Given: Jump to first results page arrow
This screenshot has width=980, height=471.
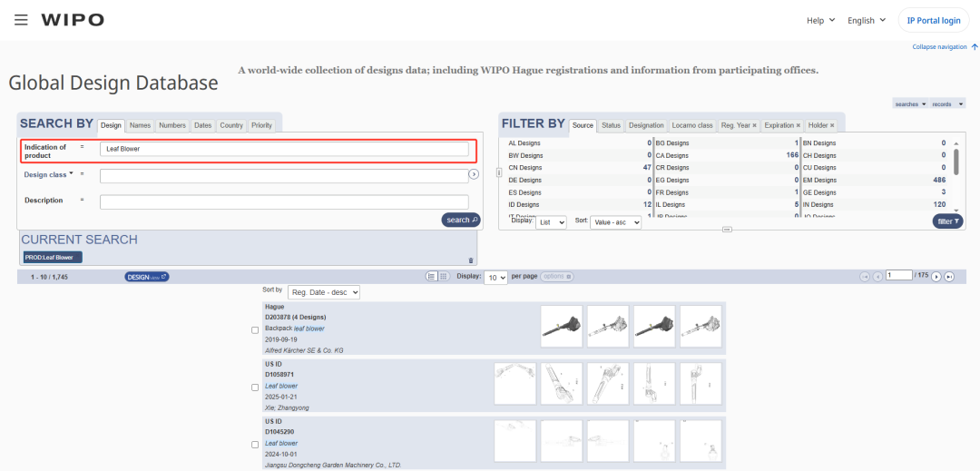Looking at the screenshot, I should [x=865, y=277].
